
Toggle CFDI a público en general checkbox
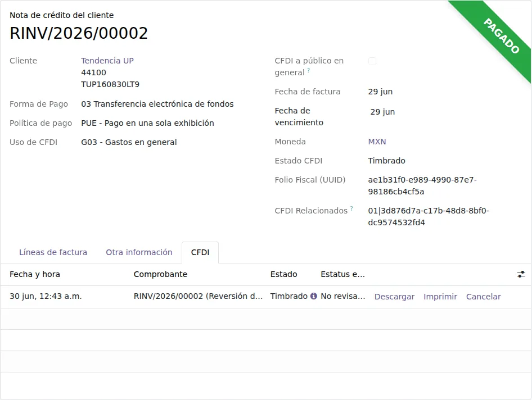pyautogui.click(x=372, y=61)
